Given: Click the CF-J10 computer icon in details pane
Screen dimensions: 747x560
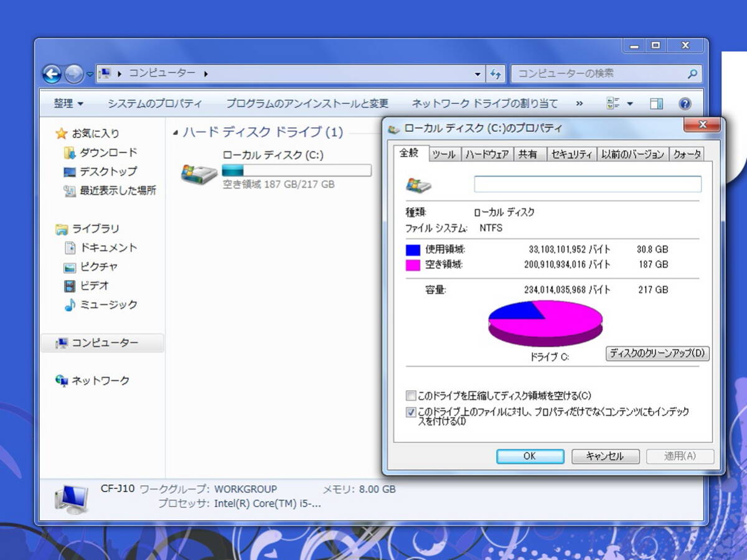Looking at the screenshot, I should point(71,498).
